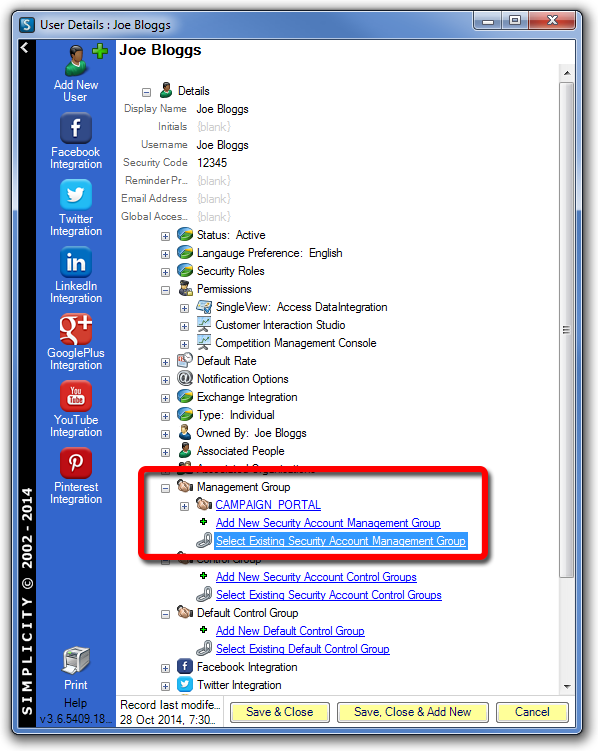This screenshot has width=598, height=751.
Task: Open Pinterest Integration sidebar icon
Action: click(76, 463)
